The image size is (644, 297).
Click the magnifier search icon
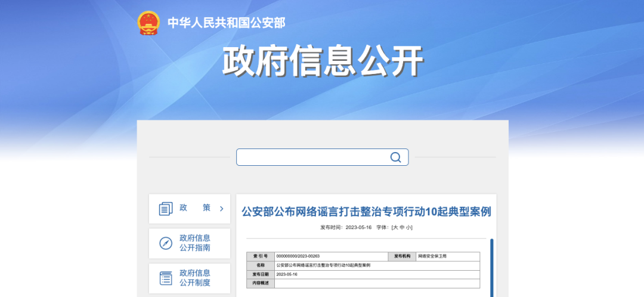point(395,157)
